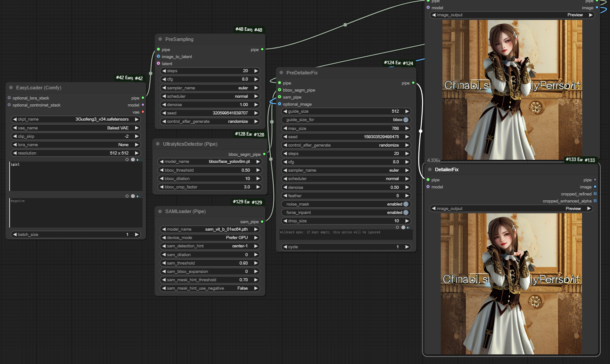Image resolution: width=610 pixels, height=364 pixels.
Task: Click the gear icon above the wildcard spec box
Action: (x=403, y=227)
